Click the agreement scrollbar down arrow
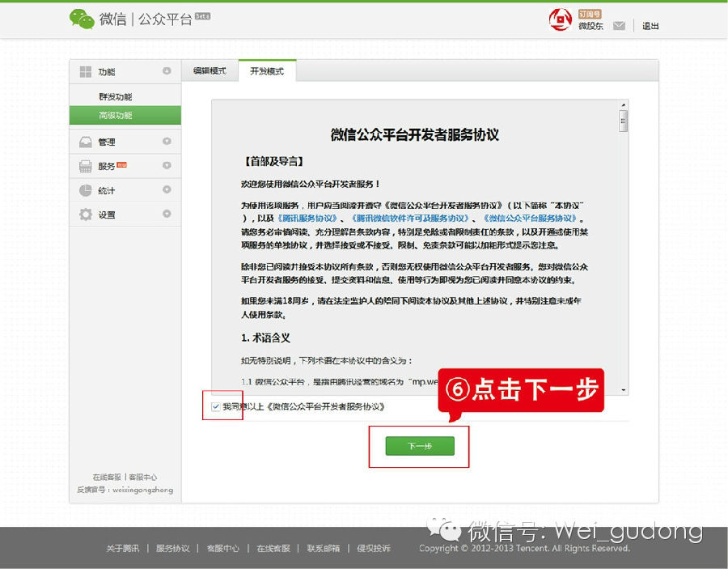This screenshot has height=569, width=728. pyautogui.click(x=623, y=390)
